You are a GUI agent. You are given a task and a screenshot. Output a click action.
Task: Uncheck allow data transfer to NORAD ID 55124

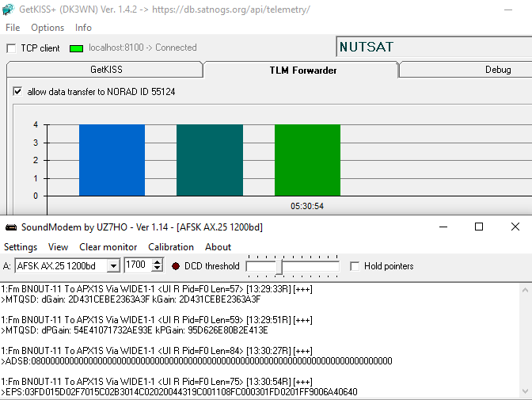coord(17,91)
